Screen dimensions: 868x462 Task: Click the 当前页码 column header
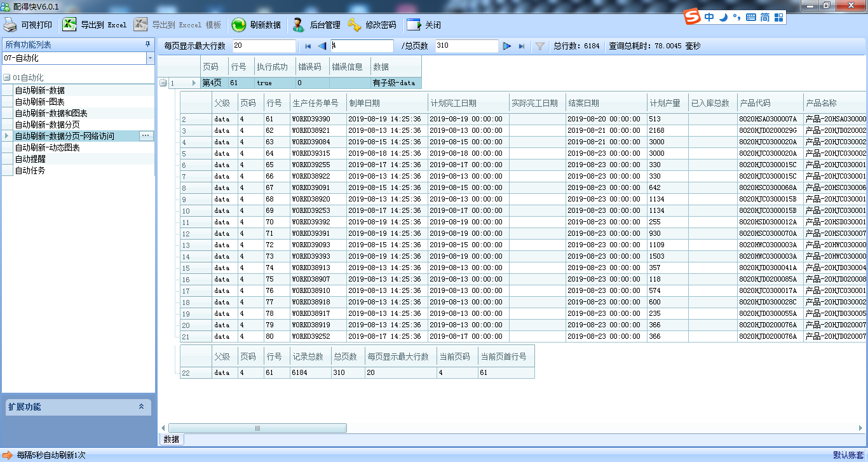coord(457,357)
